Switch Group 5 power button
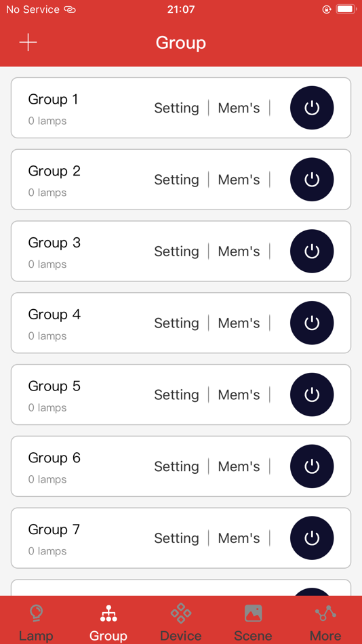Viewport: 362px width, 644px height. [312, 395]
